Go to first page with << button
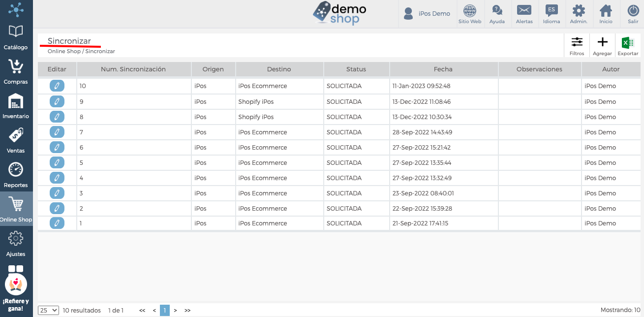Screen dimensions: 644x317 click(x=142, y=310)
